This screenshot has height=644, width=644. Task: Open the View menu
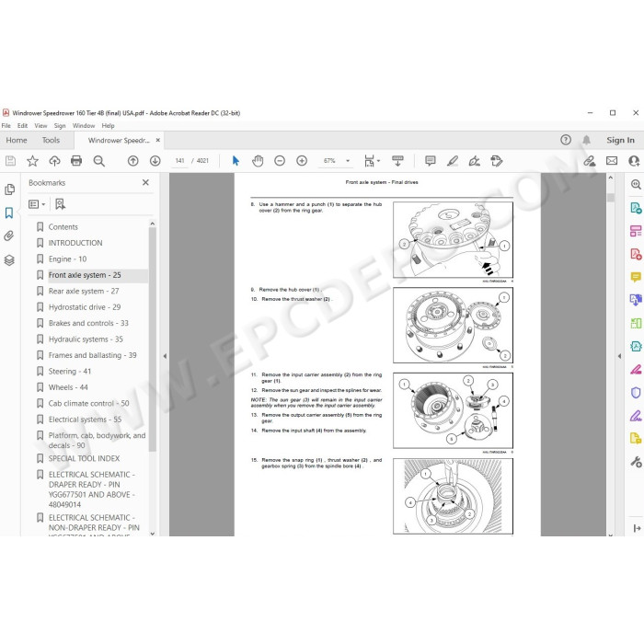pos(40,126)
